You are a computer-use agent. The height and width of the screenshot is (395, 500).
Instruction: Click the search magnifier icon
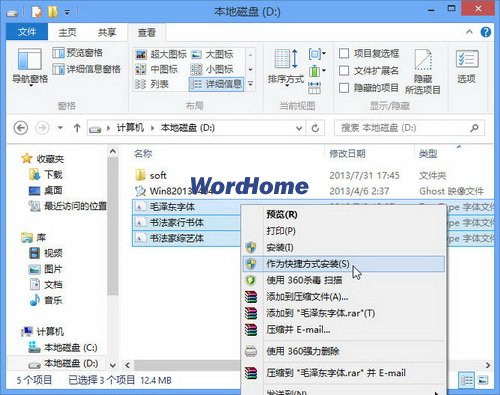pyautogui.click(x=474, y=128)
